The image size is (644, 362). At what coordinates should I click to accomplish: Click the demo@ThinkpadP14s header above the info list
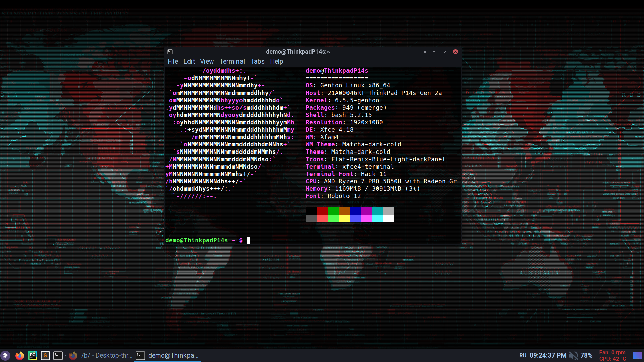337,71
